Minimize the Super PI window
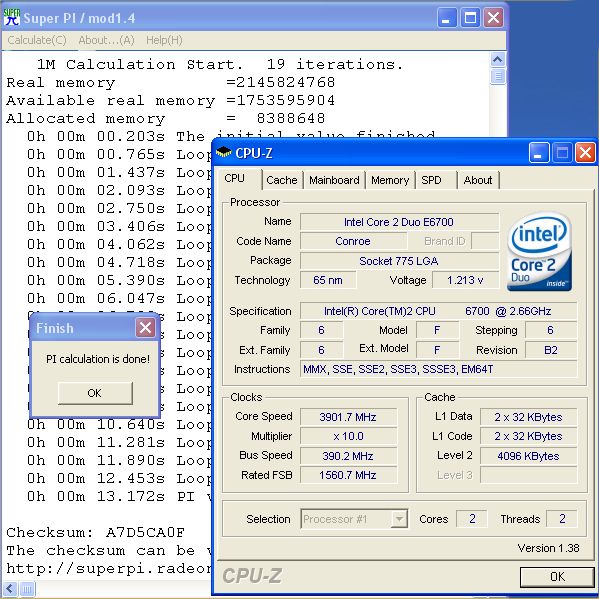This screenshot has height=599, width=599. 446,18
